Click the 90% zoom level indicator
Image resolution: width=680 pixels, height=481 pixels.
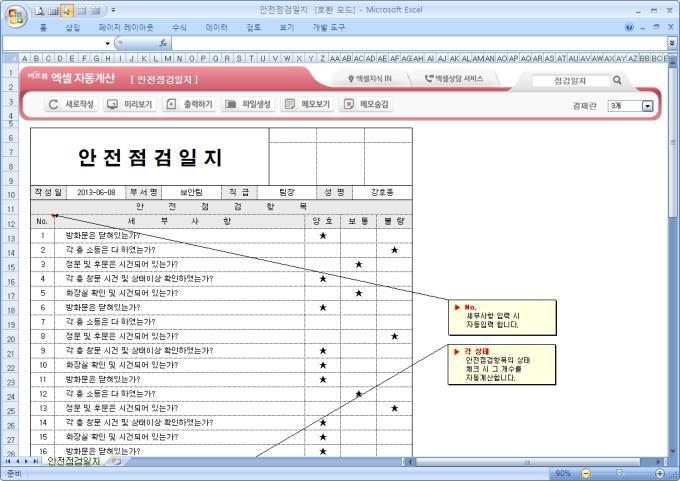pos(562,473)
